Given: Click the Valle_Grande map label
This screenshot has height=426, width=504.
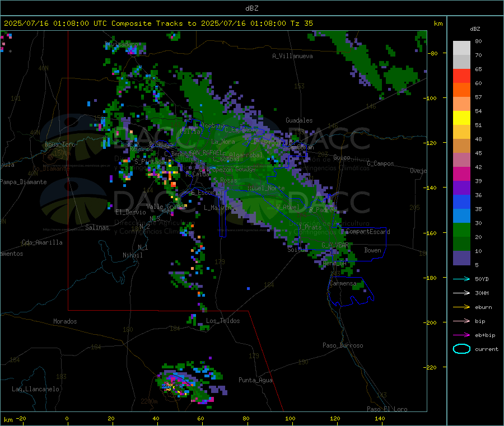Looking at the screenshot, I should click(166, 206).
